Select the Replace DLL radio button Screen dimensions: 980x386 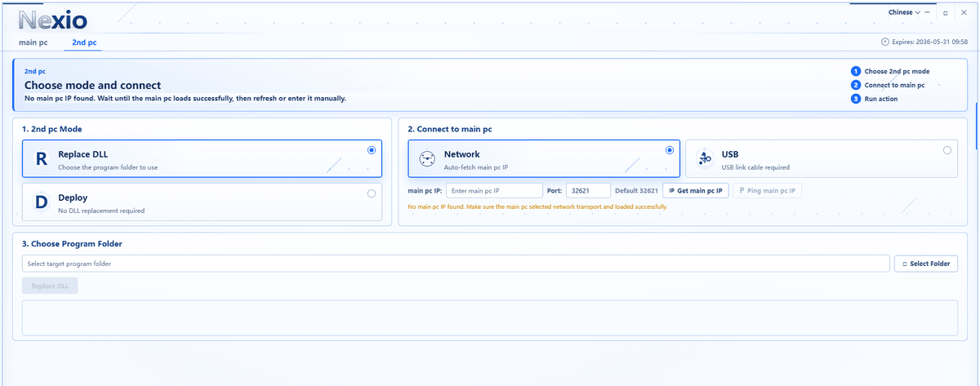(x=372, y=150)
